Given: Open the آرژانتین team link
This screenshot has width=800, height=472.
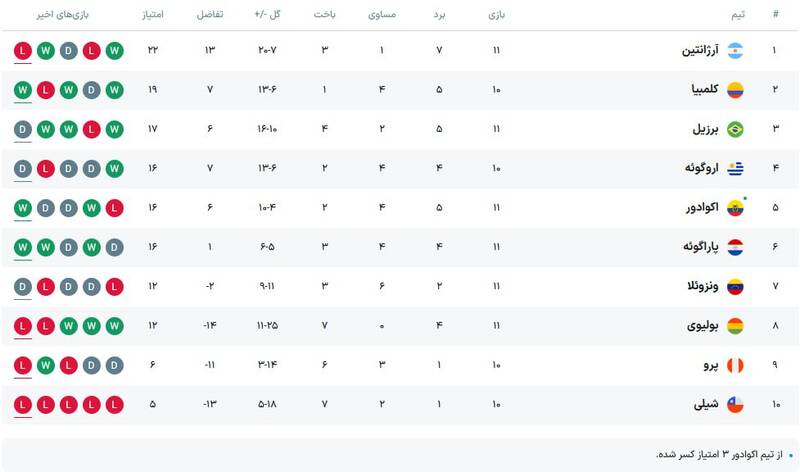Looking at the screenshot, I should [698, 51].
